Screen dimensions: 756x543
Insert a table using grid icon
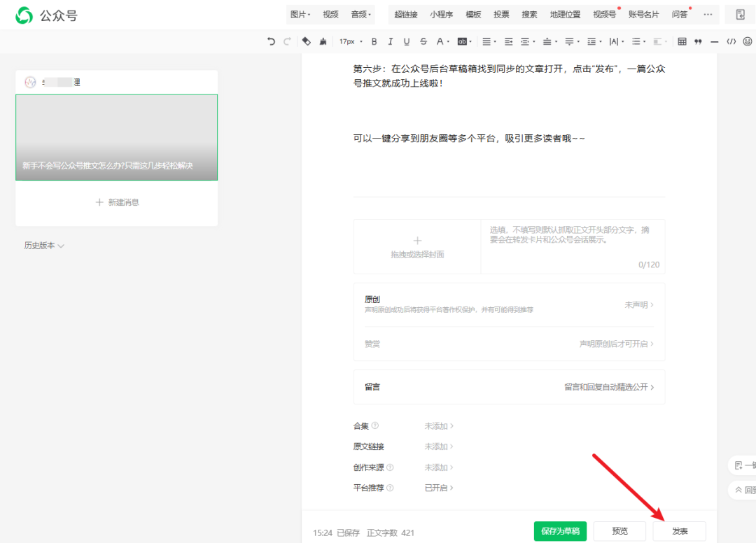click(x=682, y=42)
